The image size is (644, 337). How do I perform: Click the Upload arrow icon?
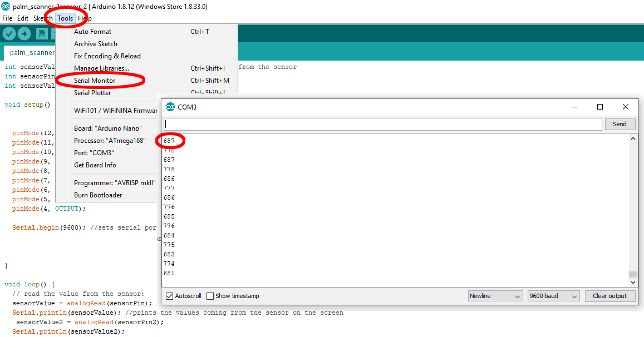click(24, 33)
